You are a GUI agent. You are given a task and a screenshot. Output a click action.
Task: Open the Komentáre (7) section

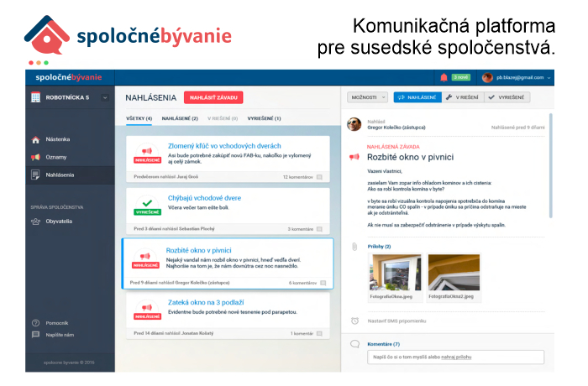tap(384, 344)
